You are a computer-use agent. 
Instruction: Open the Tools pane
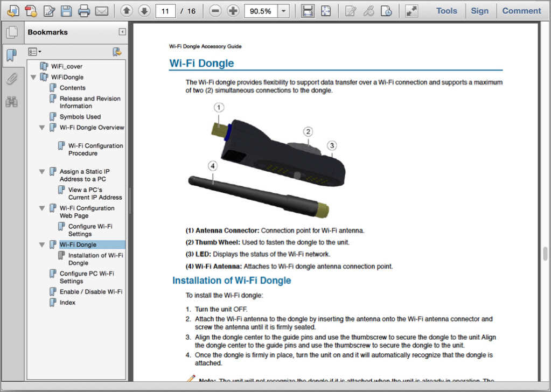pos(447,11)
